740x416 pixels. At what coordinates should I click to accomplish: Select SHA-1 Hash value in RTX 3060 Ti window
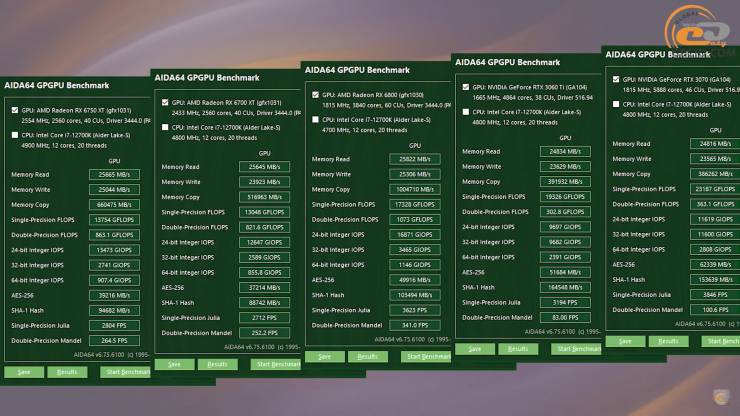tap(565, 288)
